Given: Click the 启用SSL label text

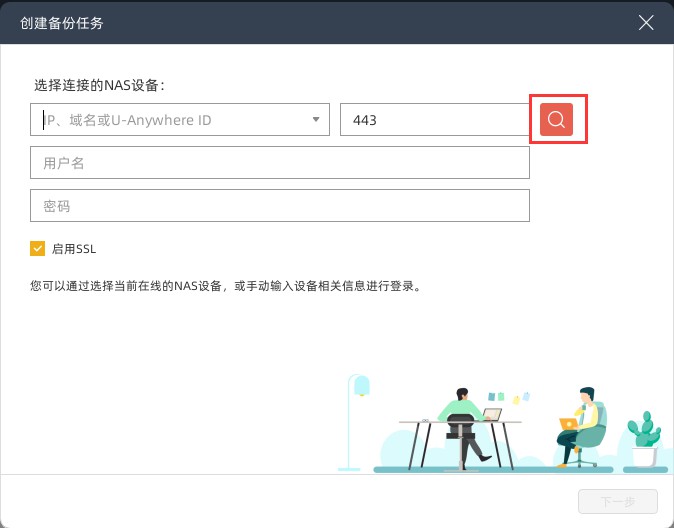Looking at the screenshot, I should 74,249.
